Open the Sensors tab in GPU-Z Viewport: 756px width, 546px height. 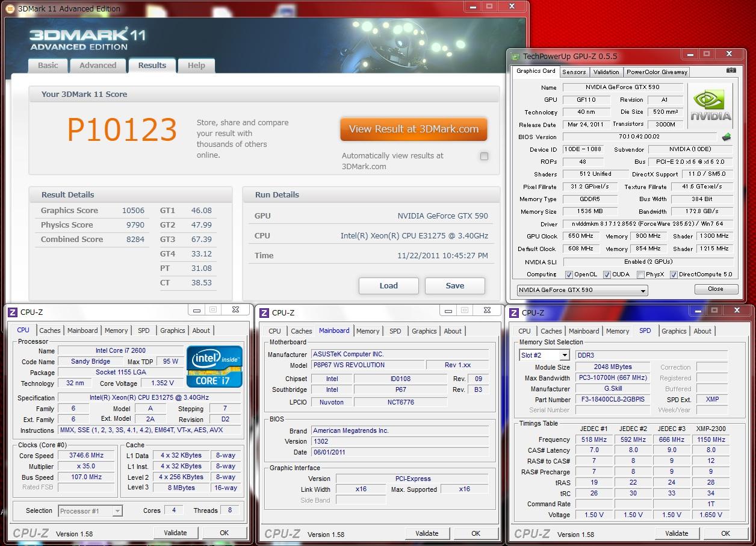tap(574, 72)
